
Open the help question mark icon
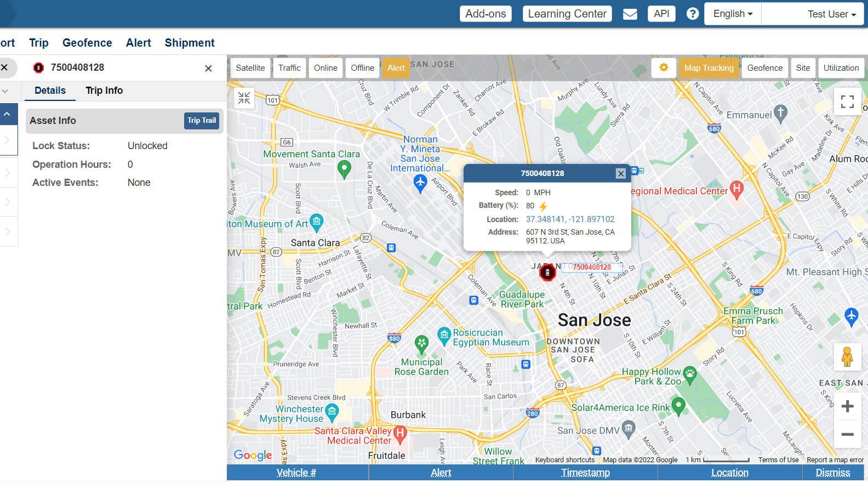coord(693,14)
